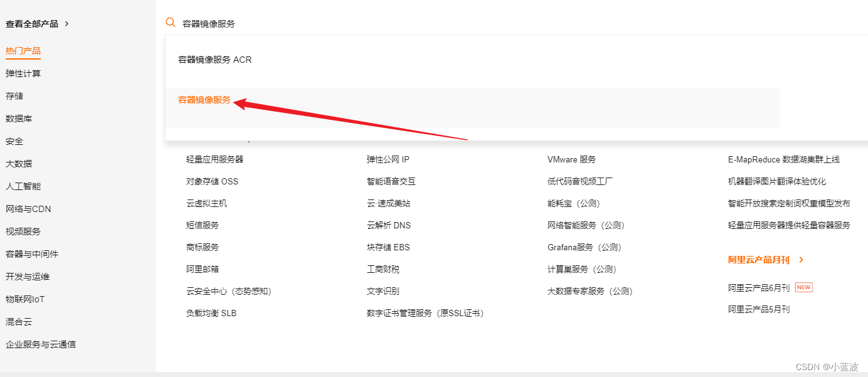Open 网络智能服务（公测） link
Viewport: 868px width, 377px height.
[x=586, y=225]
